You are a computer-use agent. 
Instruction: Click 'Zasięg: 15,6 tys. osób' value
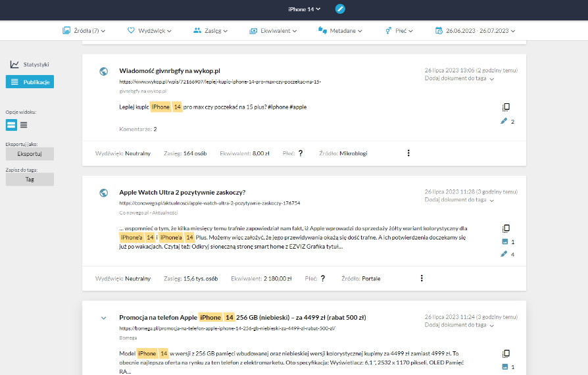(x=191, y=279)
